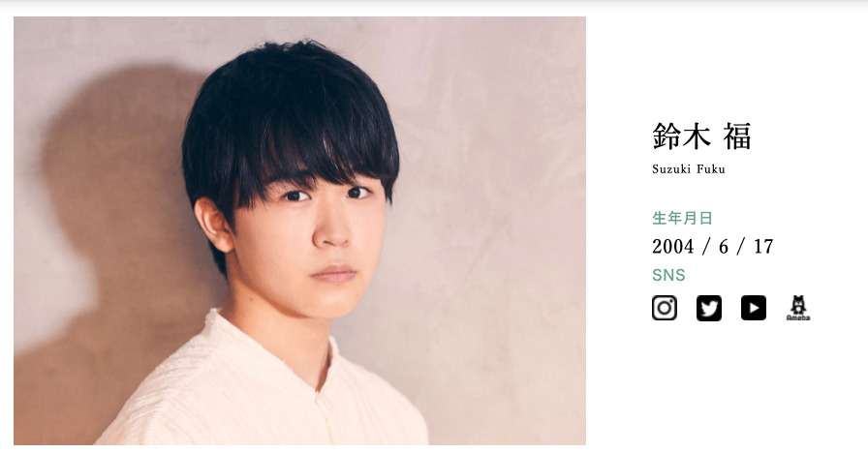
Task: Click the green SNS heading
Action: pos(668,275)
